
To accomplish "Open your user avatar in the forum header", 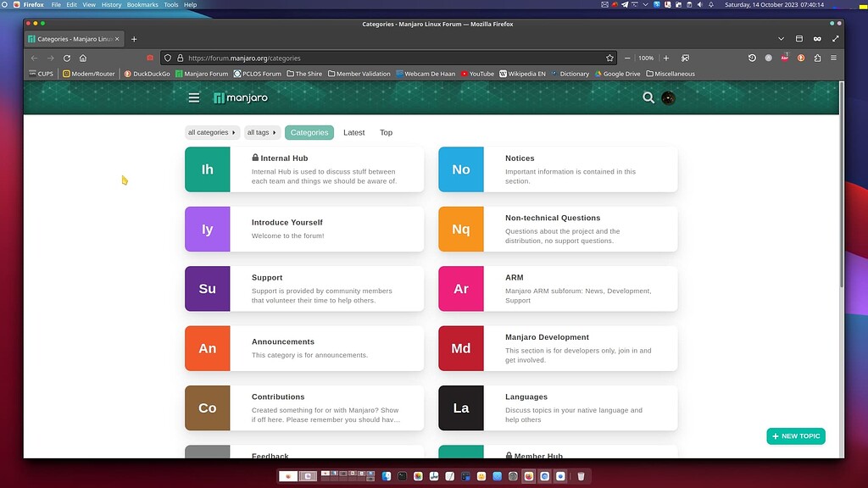I will point(668,98).
